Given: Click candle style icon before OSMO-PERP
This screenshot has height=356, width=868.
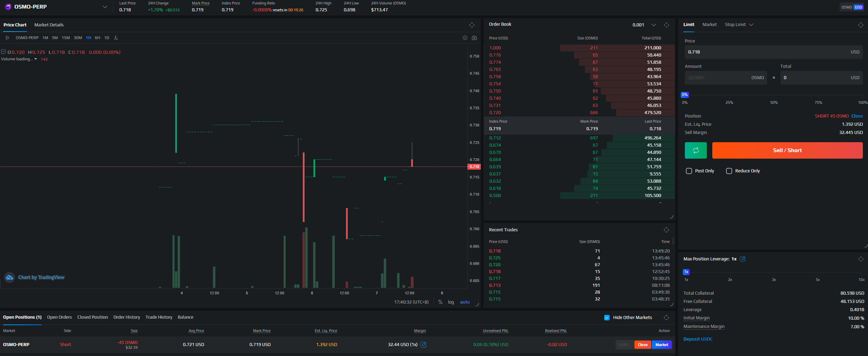Looking at the screenshot, I should point(7,38).
